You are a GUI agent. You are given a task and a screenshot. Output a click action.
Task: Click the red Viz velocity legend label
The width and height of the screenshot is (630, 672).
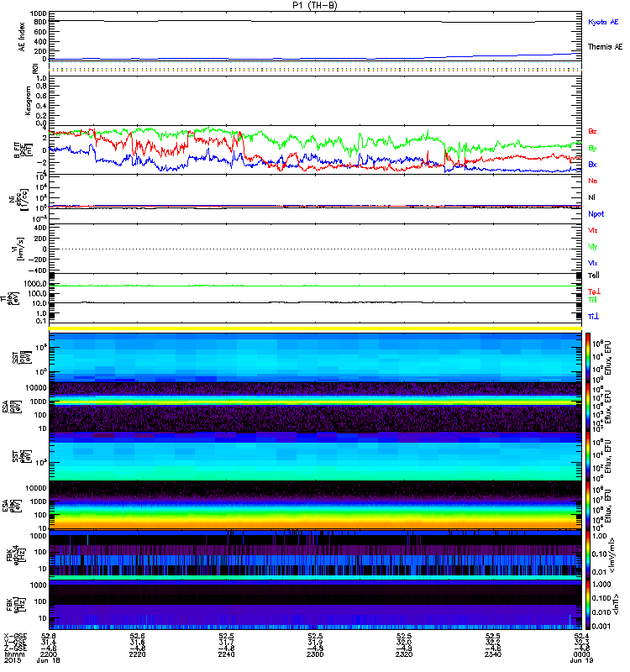[x=593, y=229]
